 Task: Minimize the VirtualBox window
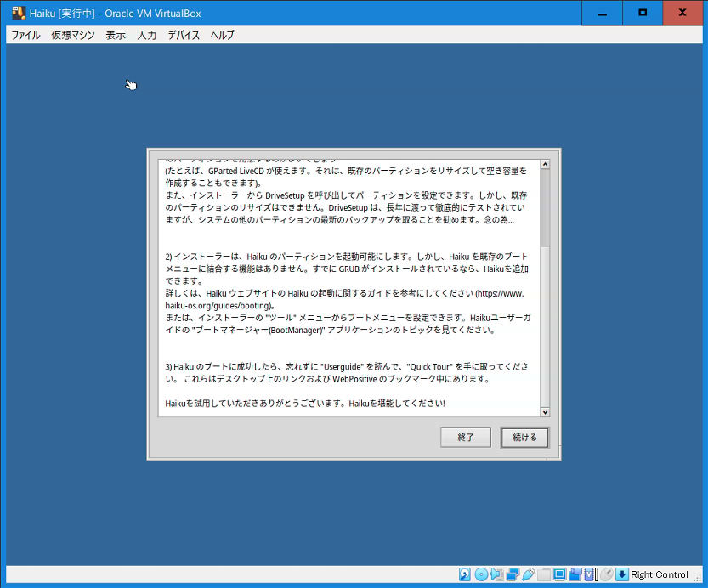(x=602, y=13)
